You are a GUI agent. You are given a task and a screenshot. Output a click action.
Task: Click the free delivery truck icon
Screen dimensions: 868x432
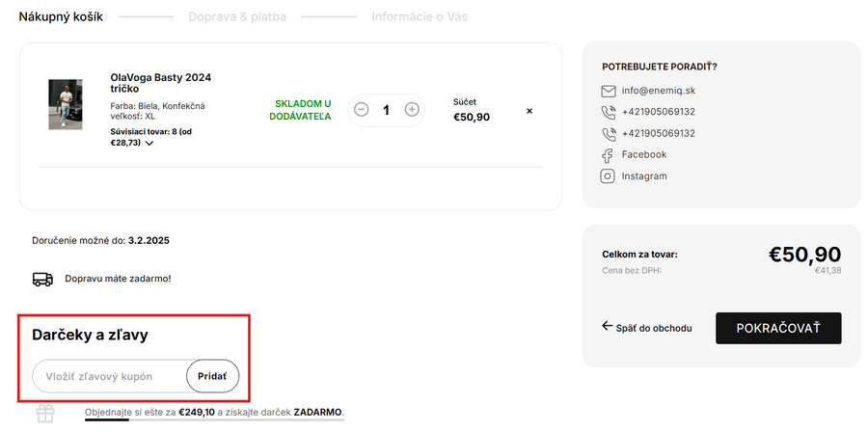(x=43, y=279)
